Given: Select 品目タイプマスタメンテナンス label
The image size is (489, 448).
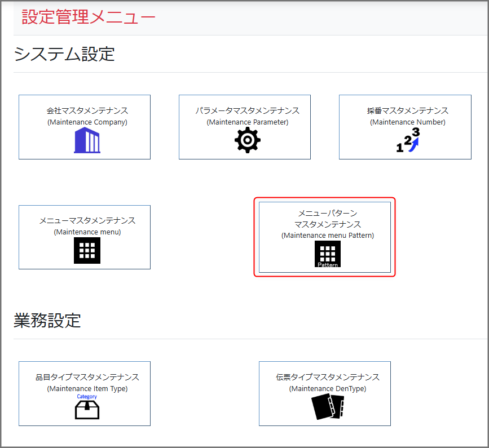Looking at the screenshot, I should 87,378.
